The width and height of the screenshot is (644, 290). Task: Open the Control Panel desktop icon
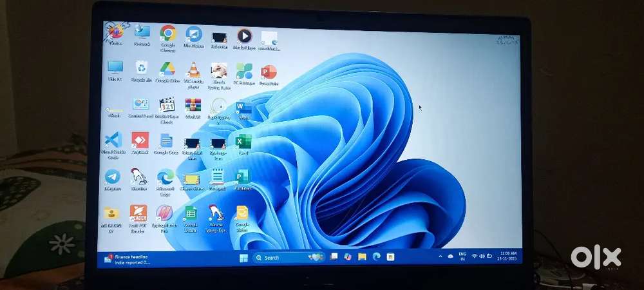point(140,108)
